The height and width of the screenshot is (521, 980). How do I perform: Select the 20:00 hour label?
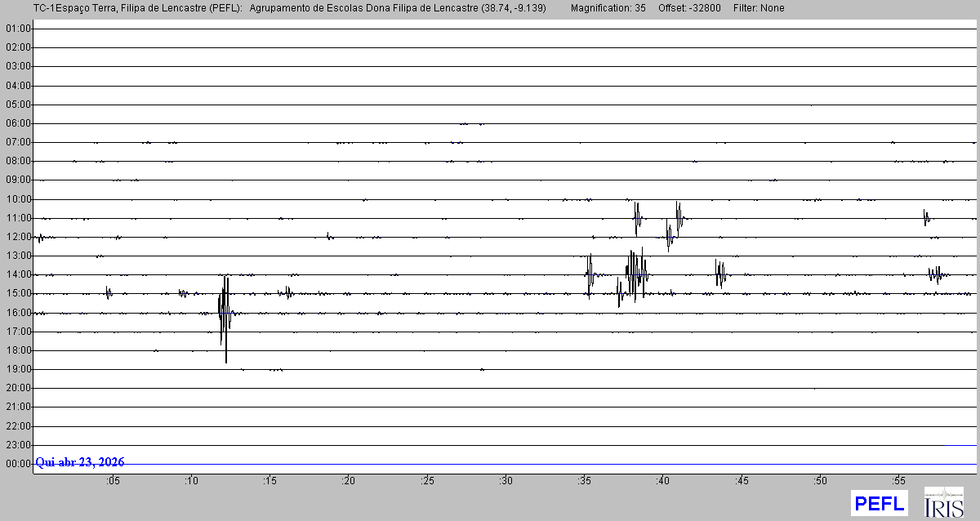pos(17,388)
